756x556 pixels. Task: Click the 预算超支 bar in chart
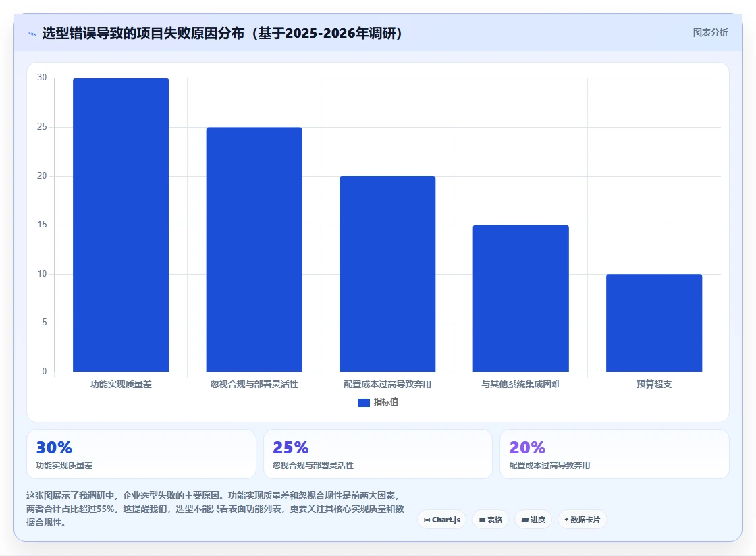(654, 323)
